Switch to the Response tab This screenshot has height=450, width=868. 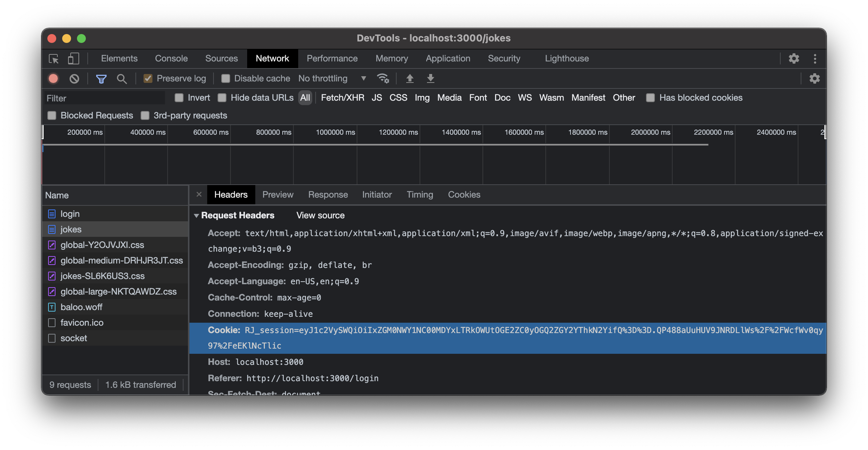327,194
